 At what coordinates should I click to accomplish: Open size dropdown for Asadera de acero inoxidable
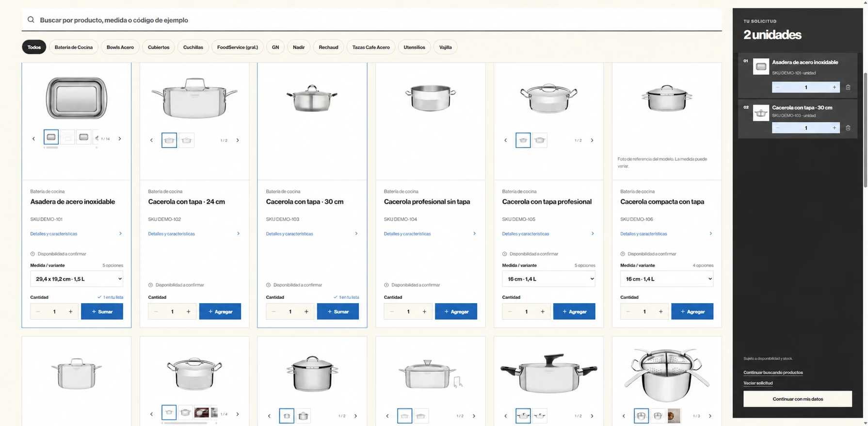(77, 279)
